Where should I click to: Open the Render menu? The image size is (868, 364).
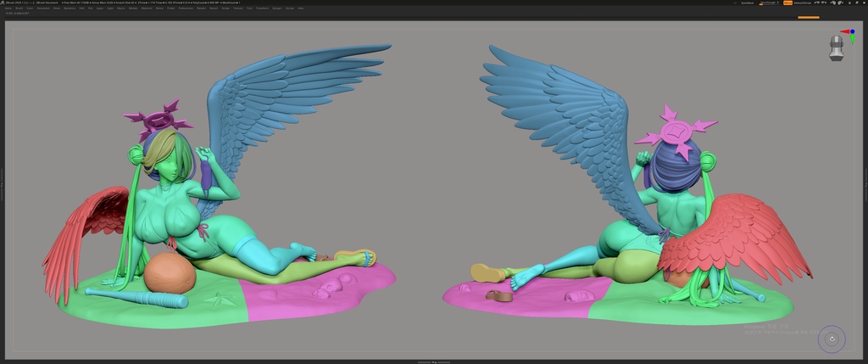[201, 8]
